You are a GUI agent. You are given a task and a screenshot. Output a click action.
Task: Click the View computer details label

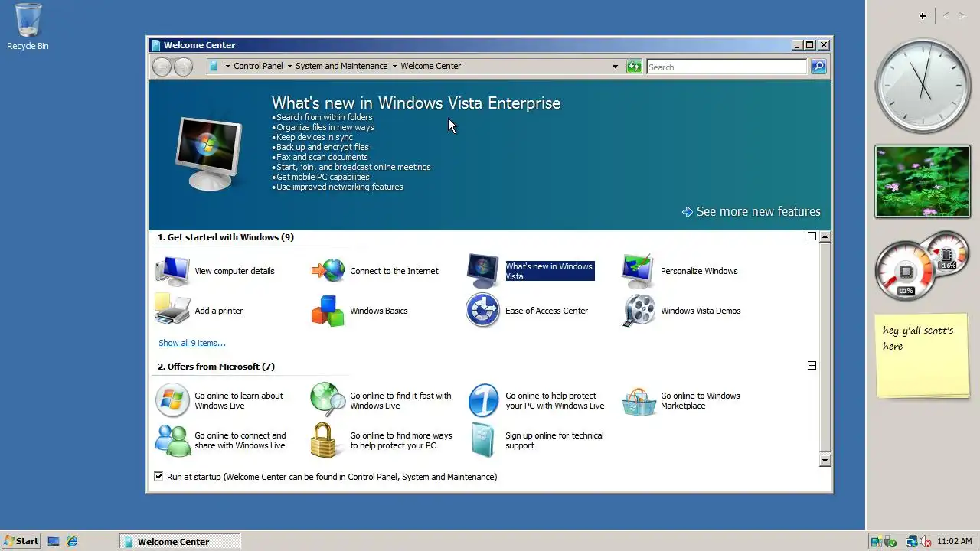click(234, 271)
